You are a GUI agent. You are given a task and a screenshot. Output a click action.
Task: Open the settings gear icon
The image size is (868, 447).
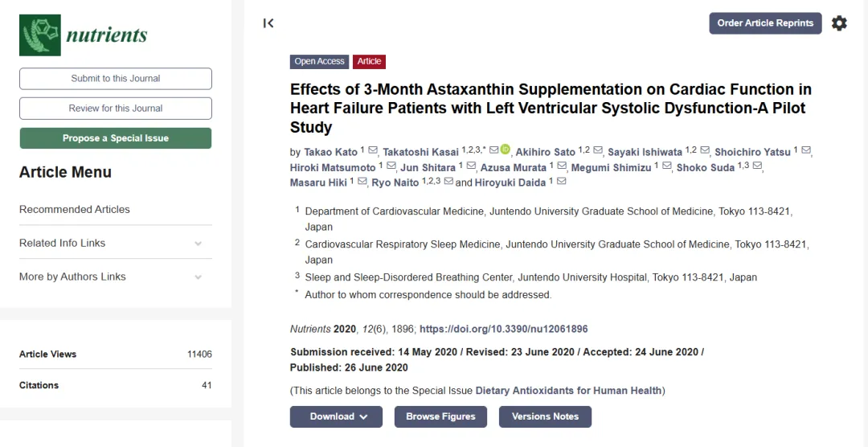(839, 23)
